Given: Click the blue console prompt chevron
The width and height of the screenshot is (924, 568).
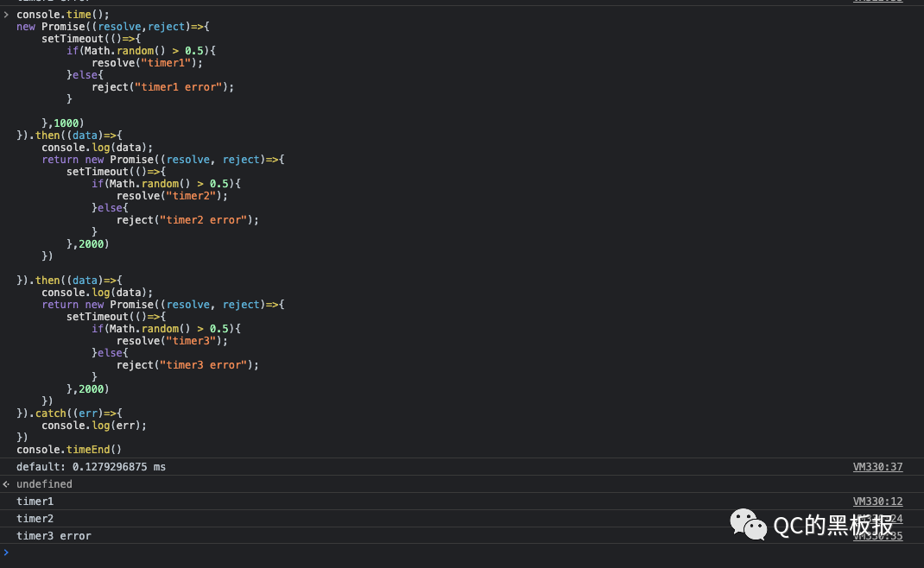Looking at the screenshot, I should 6,552.
